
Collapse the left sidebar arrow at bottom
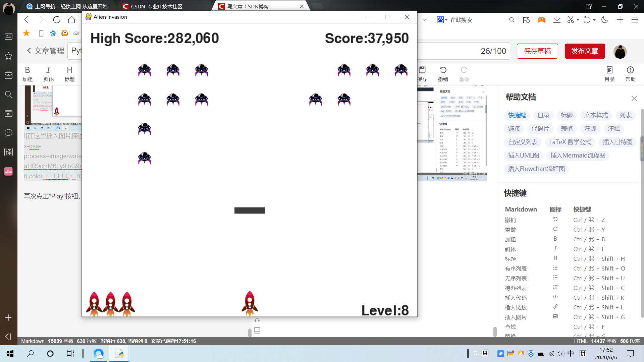(8, 336)
